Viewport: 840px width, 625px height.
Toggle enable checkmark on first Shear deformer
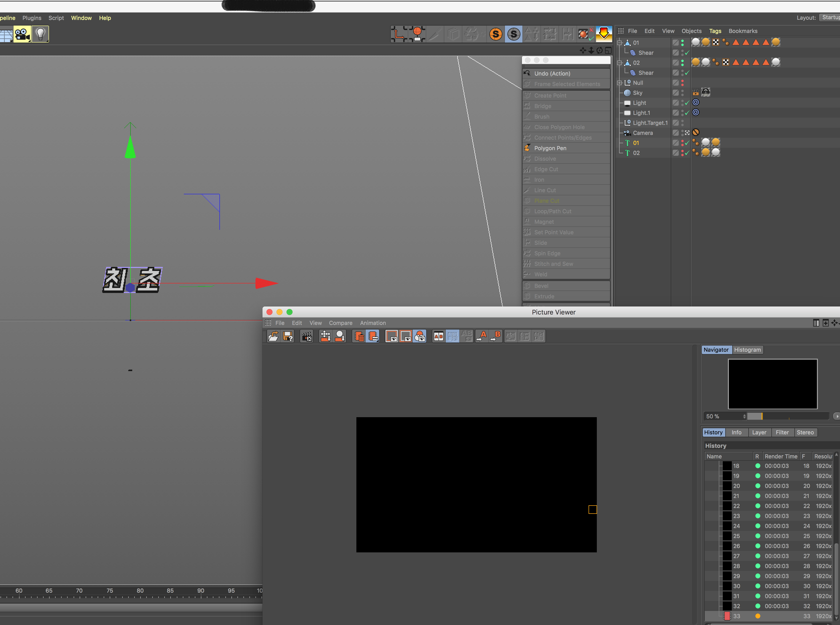687,53
